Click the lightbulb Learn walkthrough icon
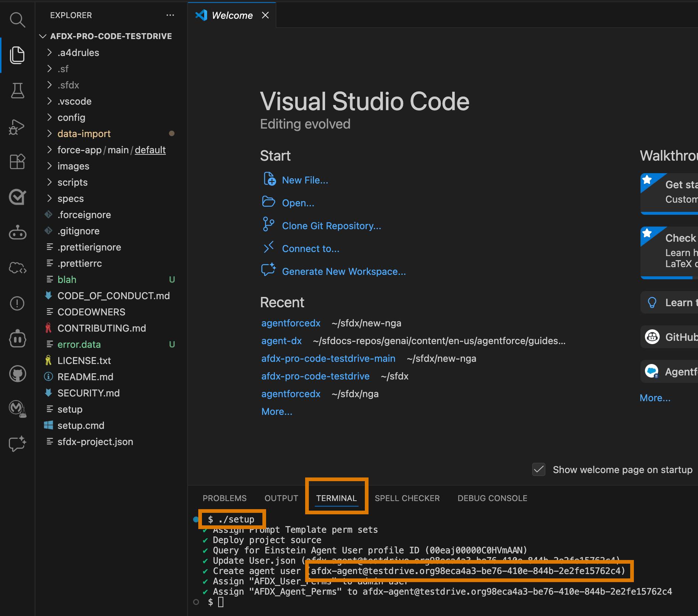 coord(652,302)
